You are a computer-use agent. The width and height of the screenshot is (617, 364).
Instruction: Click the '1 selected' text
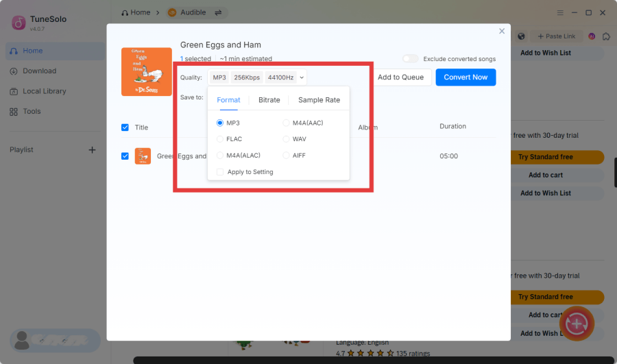195,59
